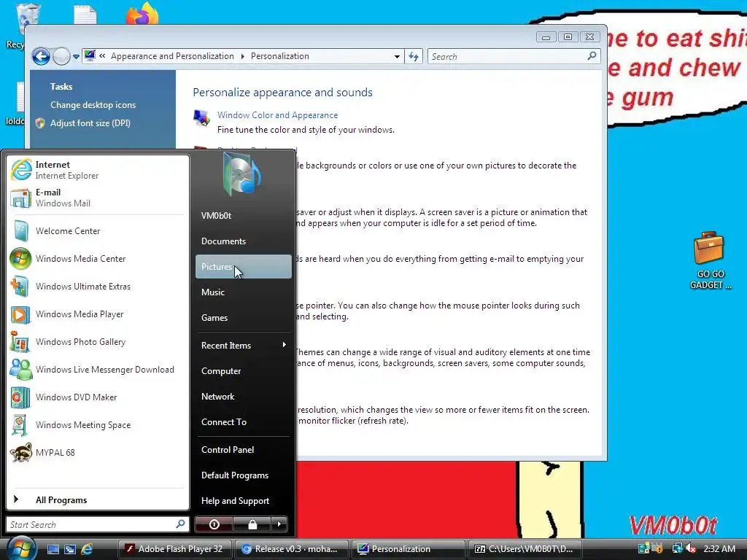Click Change desktop icons task link
The image size is (747, 560).
93,105
